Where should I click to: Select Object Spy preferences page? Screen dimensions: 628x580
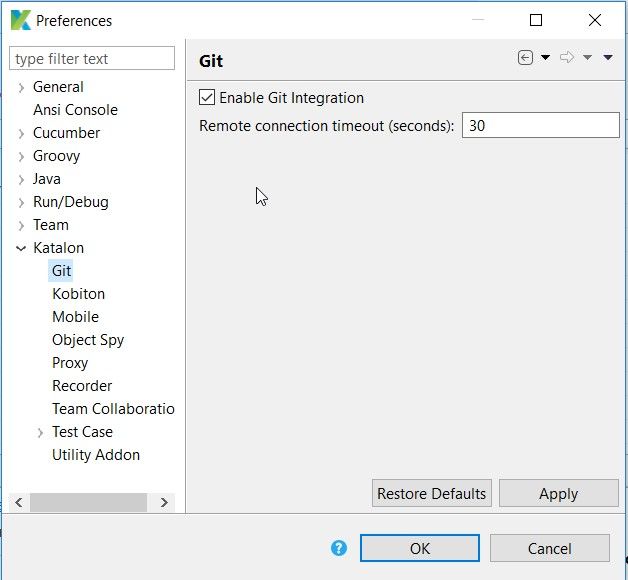[x=88, y=340]
